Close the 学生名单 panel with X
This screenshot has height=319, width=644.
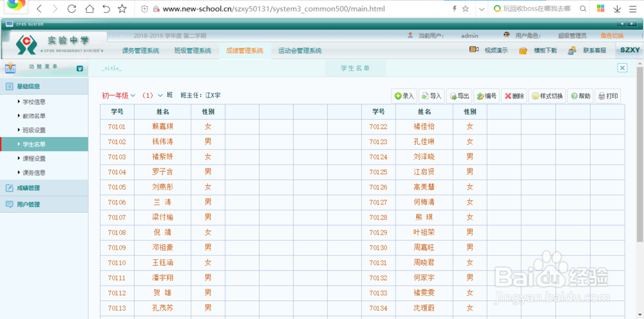(622, 68)
